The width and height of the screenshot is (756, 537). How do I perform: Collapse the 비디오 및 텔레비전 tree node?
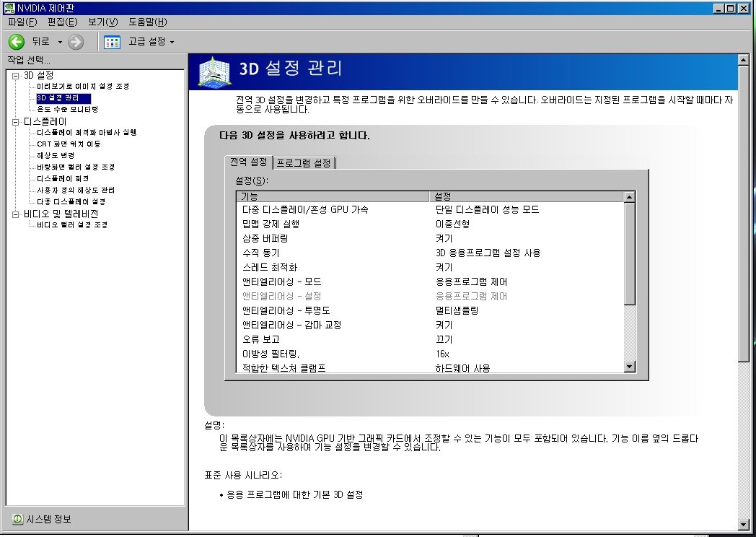pyautogui.click(x=15, y=214)
